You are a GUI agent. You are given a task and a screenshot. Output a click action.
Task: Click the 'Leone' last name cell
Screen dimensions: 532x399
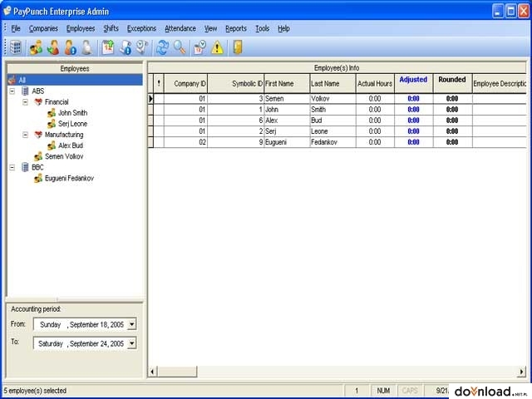(332, 131)
